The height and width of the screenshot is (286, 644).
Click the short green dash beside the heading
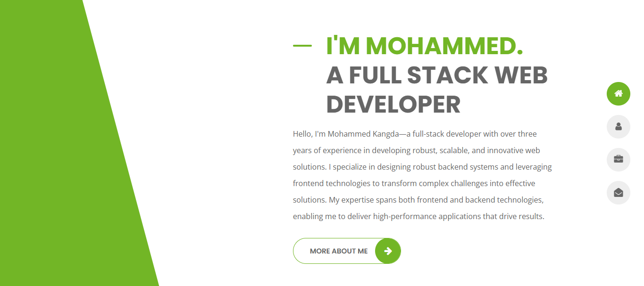pyautogui.click(x=302, y=46)
